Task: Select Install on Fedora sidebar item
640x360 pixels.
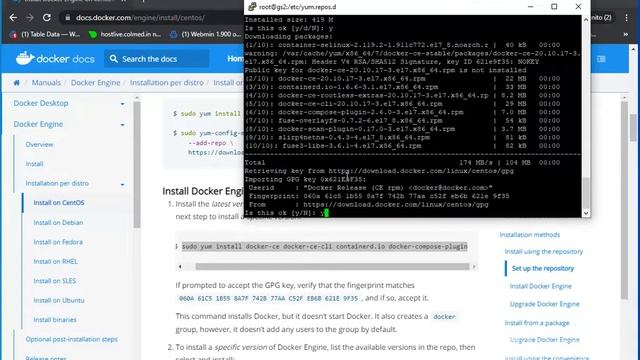Action: 58,242
